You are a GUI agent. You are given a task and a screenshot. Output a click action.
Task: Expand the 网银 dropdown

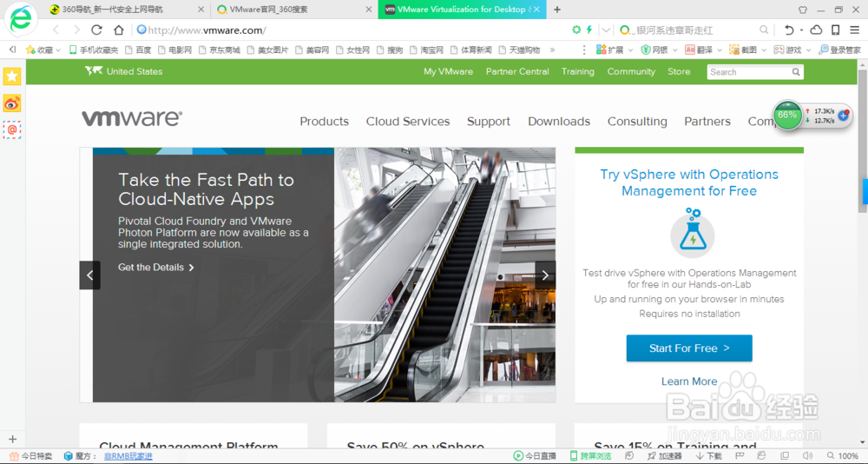pyautogui.click(x=674, y=50)
